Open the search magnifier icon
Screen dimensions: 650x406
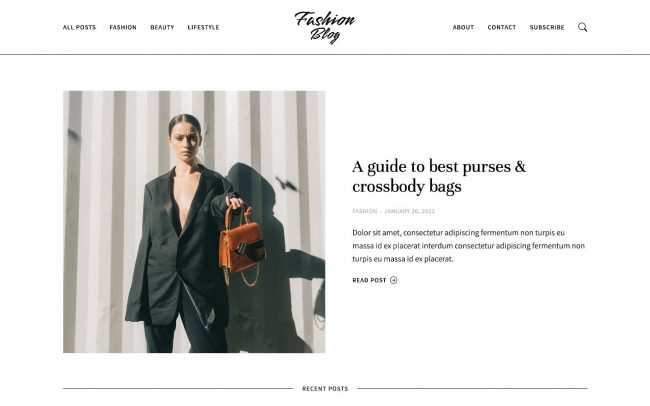pyautogui.click(x=582, y=27)
